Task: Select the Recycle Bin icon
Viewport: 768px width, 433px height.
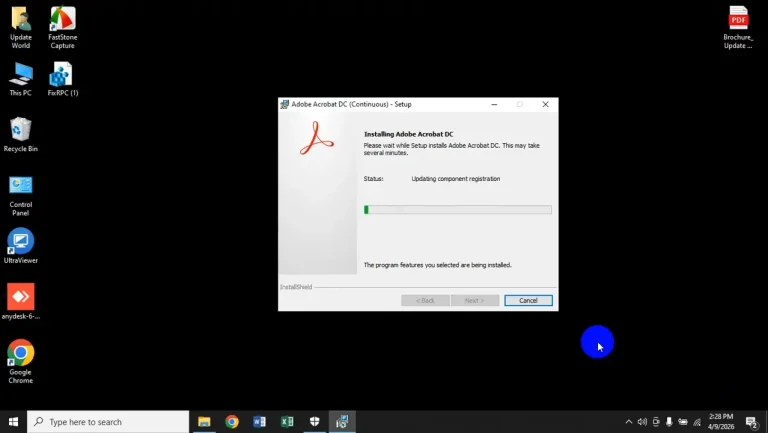Action: pyautogui.click(x=21, y=135)
